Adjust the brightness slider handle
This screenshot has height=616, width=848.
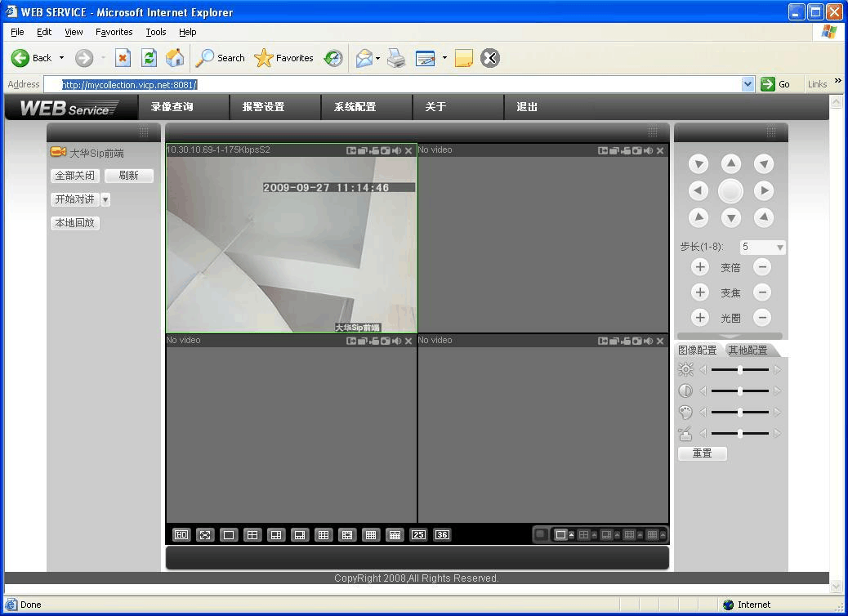pos(740,370)
